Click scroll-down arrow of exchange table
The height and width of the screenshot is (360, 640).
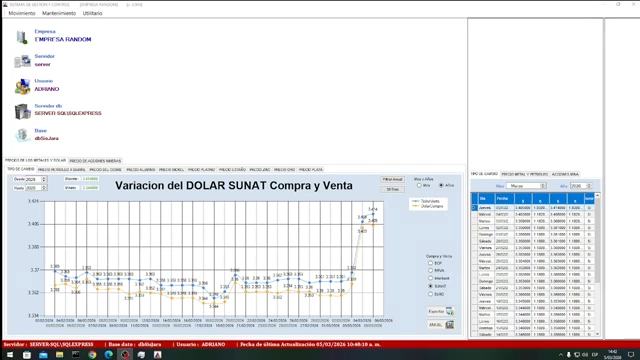pos(597,334)
